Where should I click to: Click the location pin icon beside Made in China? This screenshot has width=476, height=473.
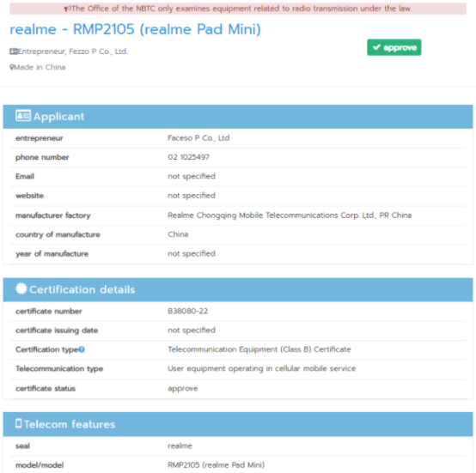11,67
